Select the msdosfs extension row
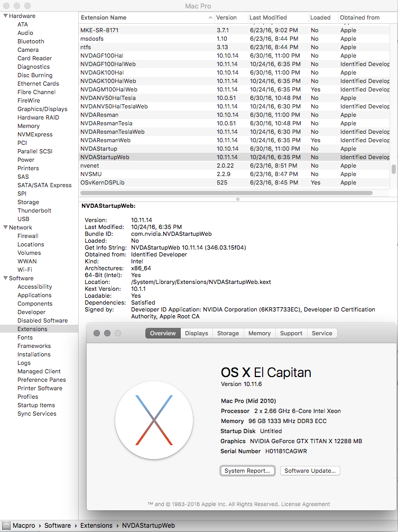The width and height of the screenshot is (398, 532). coord(234,39)
